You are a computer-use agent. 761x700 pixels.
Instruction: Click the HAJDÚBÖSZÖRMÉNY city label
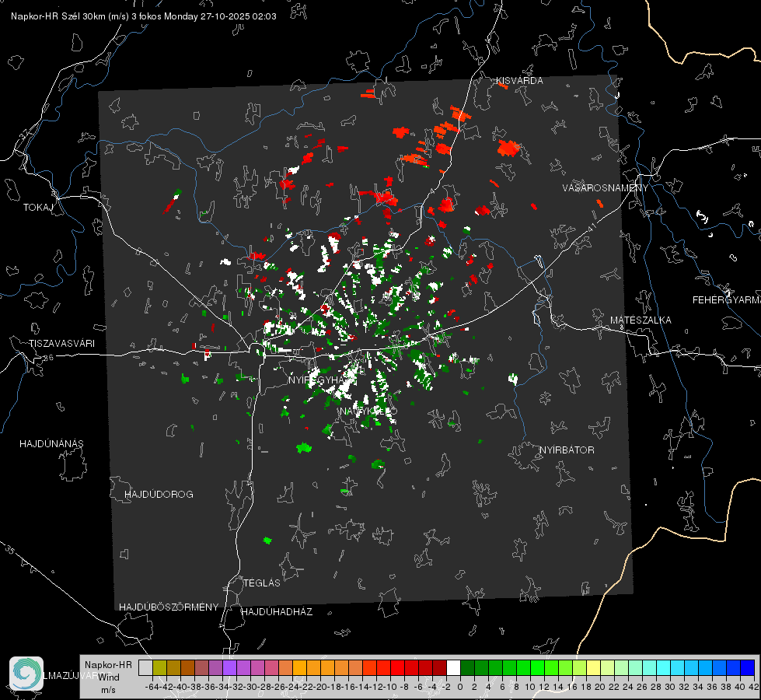point(169,607)
